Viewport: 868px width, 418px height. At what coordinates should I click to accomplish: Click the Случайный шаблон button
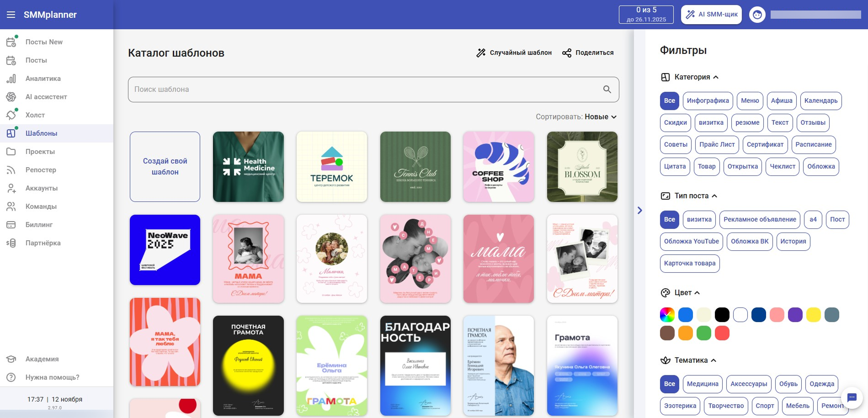coord(514,53)
